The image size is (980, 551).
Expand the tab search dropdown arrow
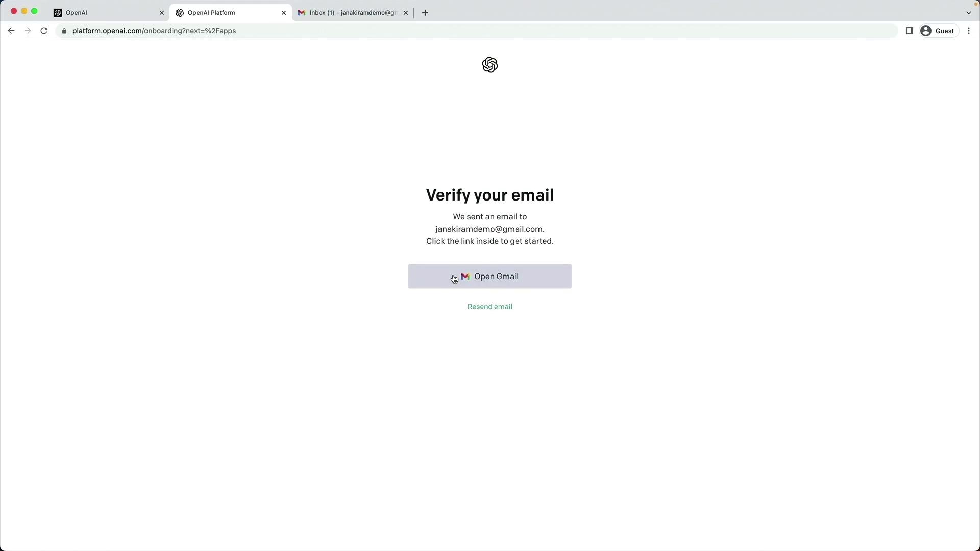(x=969, y=13)
